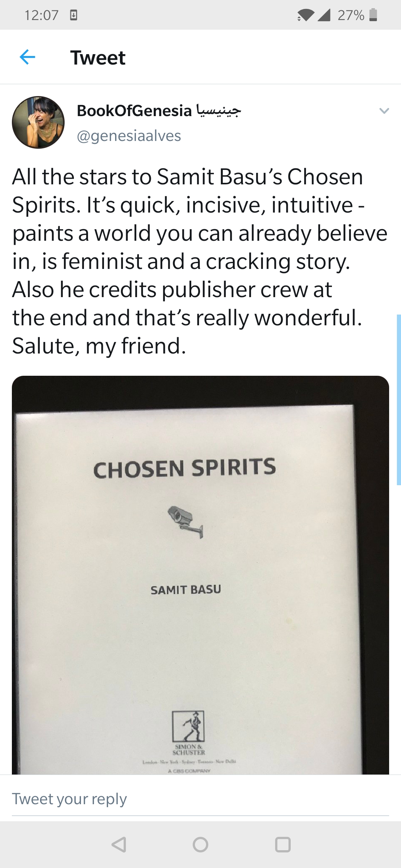Image resolution: width=401 pixels, height=868 pixels.
Task: Tap the cellular signal icon
Action: pyautogui.click(x=324, y=15)
